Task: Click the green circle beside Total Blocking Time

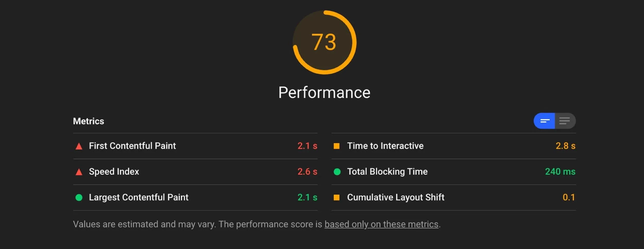Action: pyautogui.click(x=338, y=172)
